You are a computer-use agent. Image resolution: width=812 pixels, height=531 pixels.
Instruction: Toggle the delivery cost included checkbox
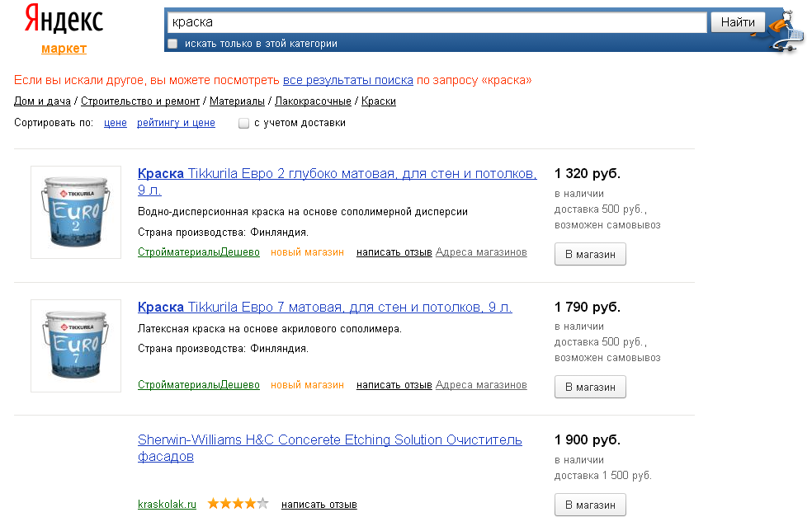click(x=243, y=123)
